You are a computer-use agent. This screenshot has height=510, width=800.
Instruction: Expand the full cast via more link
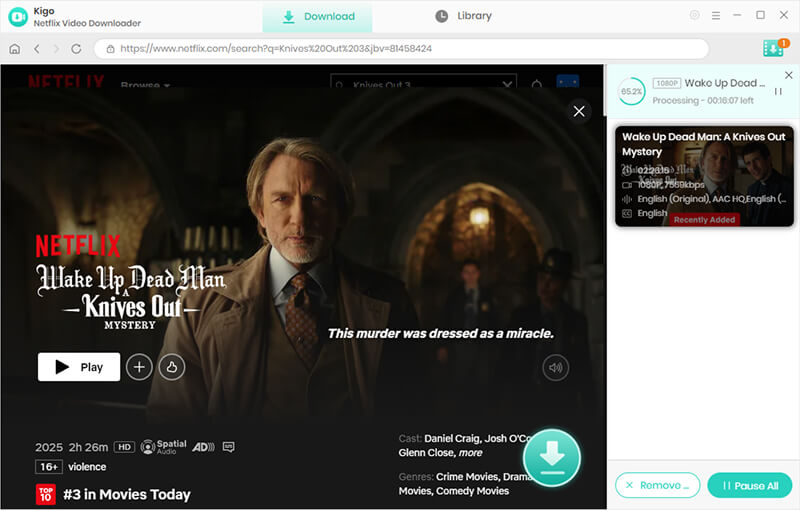pyautogui.click(x=470, y=453)
